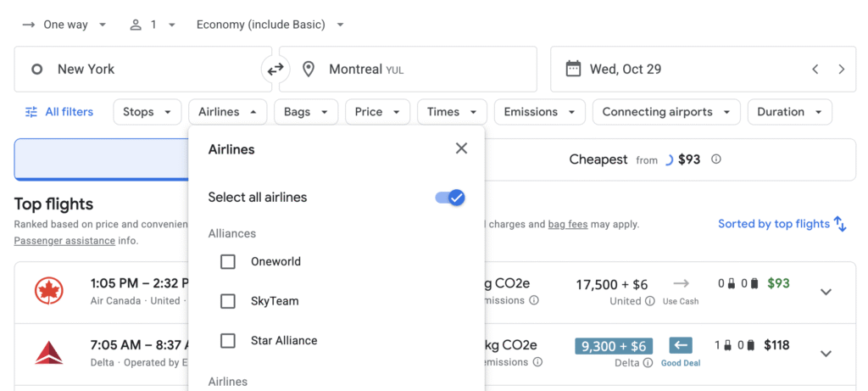Click the New York origin field

pos(142,70)
